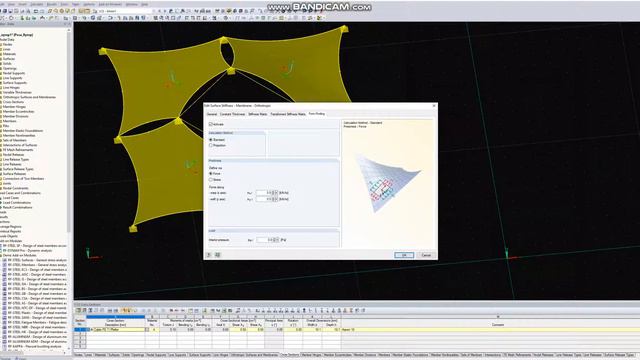Select Openings in the navigator tree
The image size is (640, 360).
[9, 69]
